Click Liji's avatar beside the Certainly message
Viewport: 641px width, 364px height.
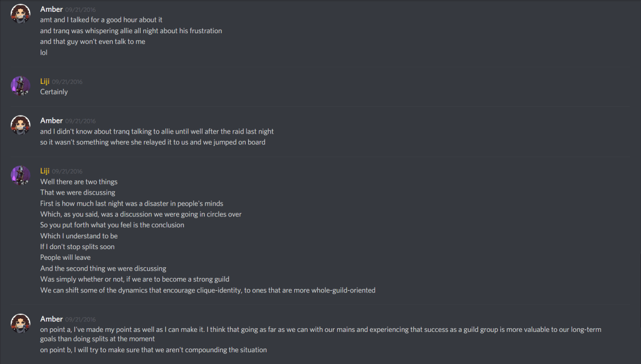20,86
